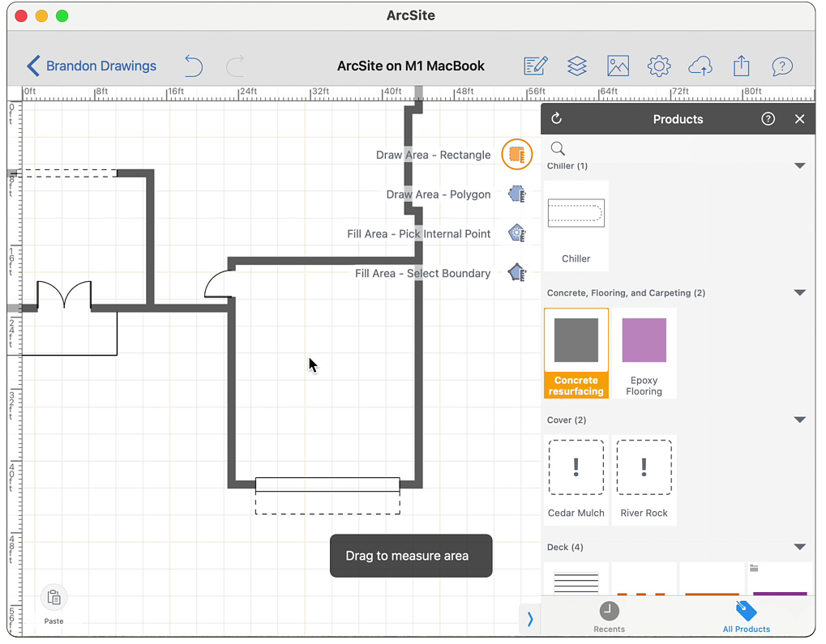Open the image picture icon

click(618, 66)
